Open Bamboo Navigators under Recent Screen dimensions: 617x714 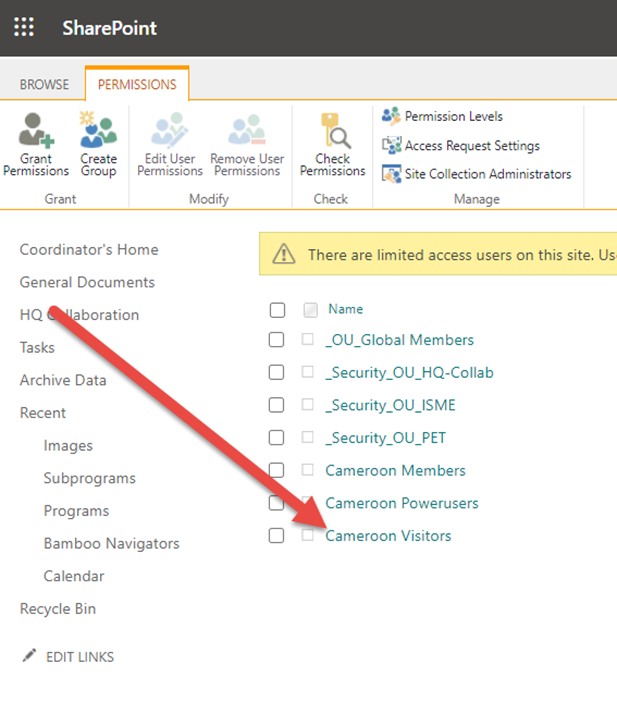(111, 544)
